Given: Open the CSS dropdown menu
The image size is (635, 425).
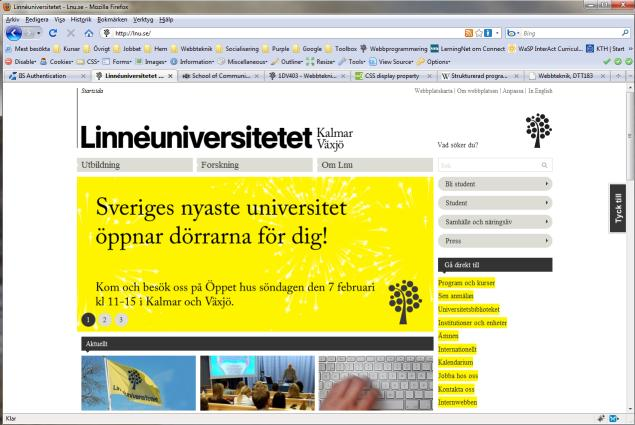Looking at the screenshot, I should (88, 62).
